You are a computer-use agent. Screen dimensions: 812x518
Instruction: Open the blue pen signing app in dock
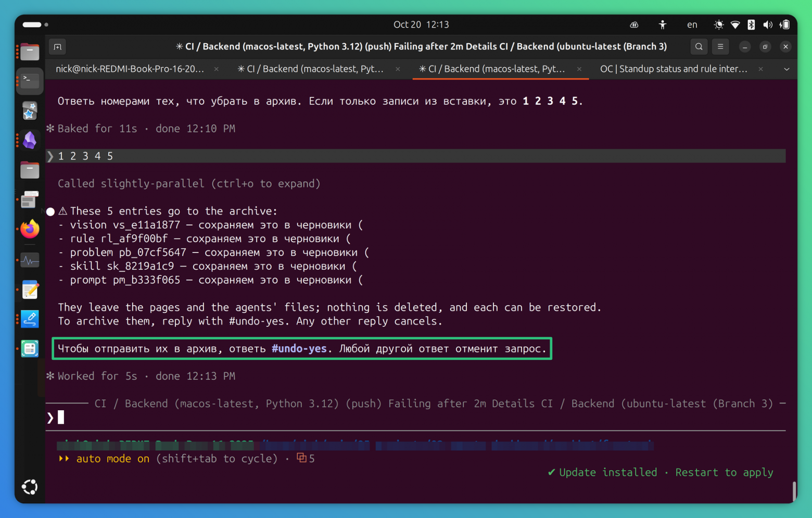(x=30, y=319)
